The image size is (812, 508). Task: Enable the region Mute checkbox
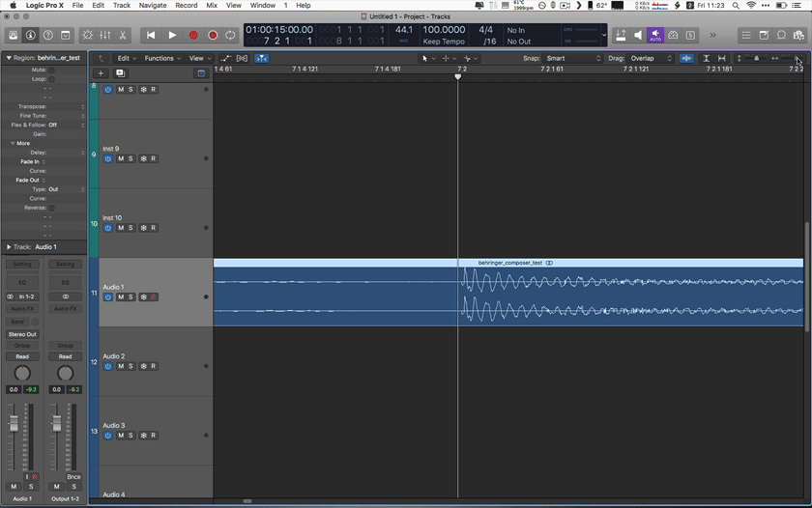point(51,70)
